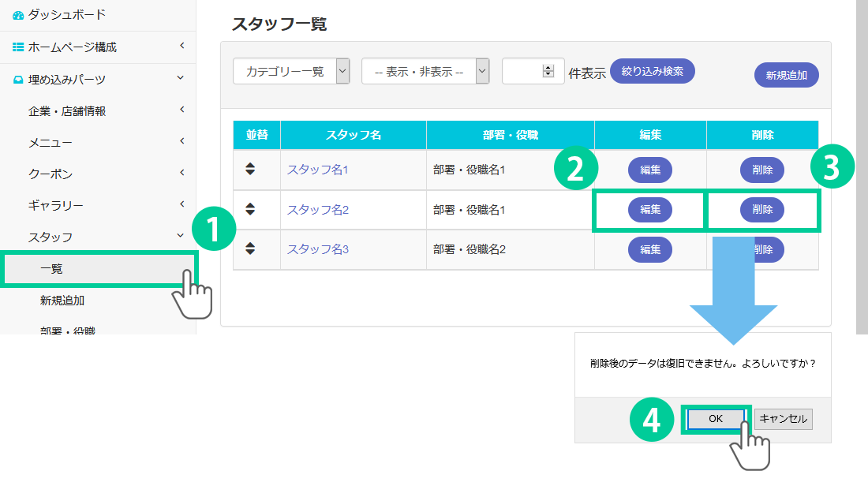
Task: Select 一覧 under スタッフ menu
Action: (x=52, y=269)
